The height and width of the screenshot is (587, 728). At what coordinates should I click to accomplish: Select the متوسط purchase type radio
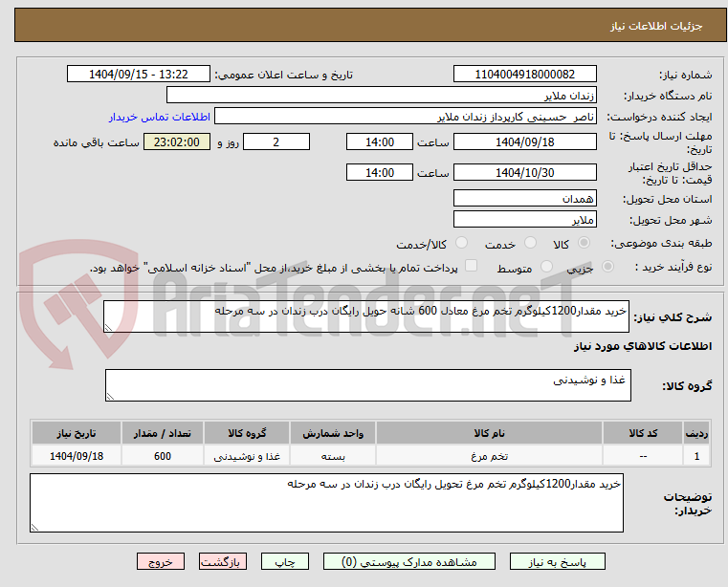[x=546, y=267]
